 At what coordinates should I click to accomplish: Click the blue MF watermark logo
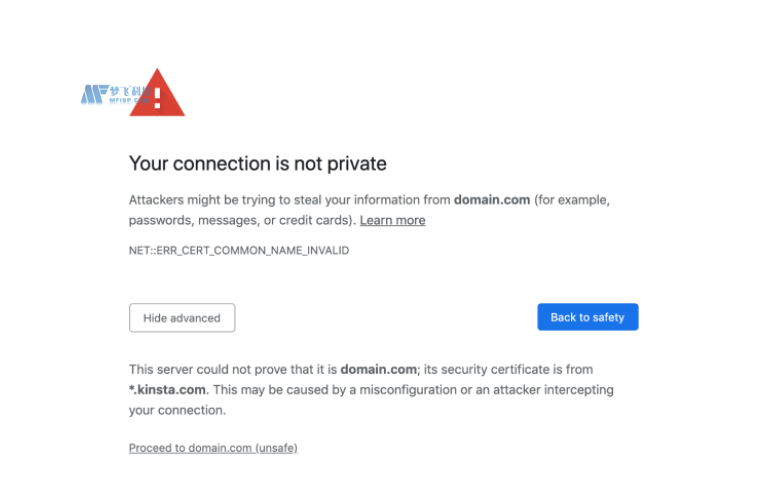[93, 96]
